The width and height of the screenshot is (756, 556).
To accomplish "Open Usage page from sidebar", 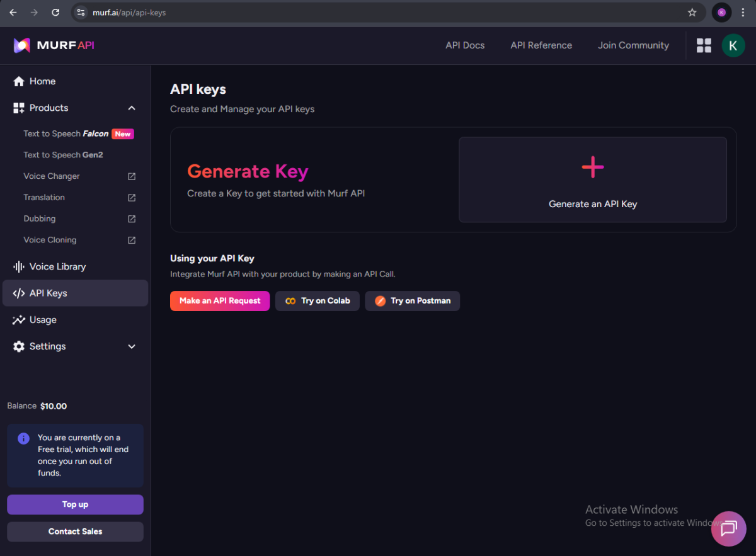I will pyautogui.click(x=43, y=320).
